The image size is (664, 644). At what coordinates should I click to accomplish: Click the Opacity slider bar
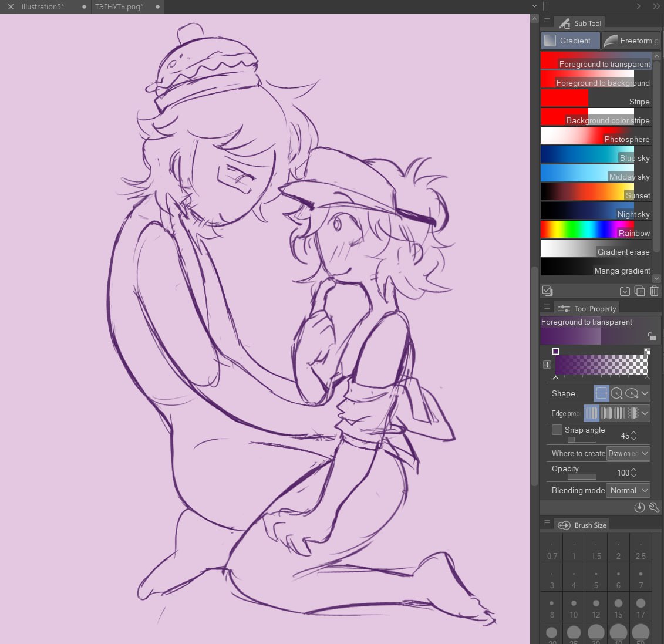[582, 477]
